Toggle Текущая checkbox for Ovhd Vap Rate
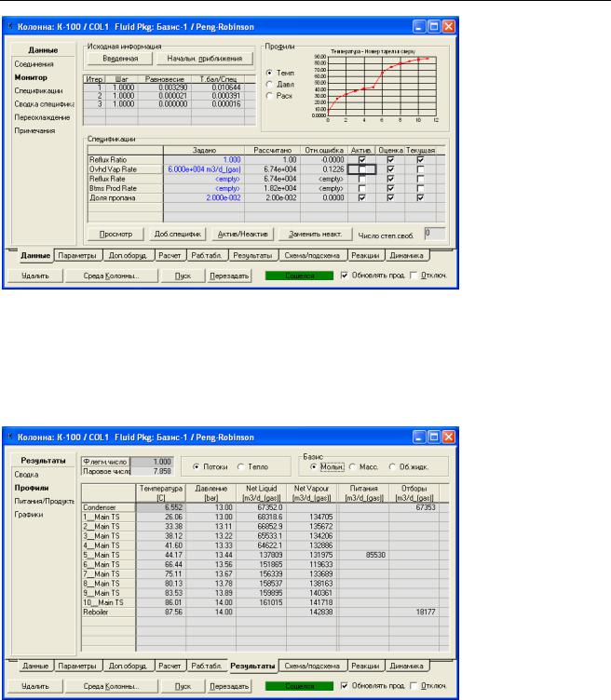 420,169
